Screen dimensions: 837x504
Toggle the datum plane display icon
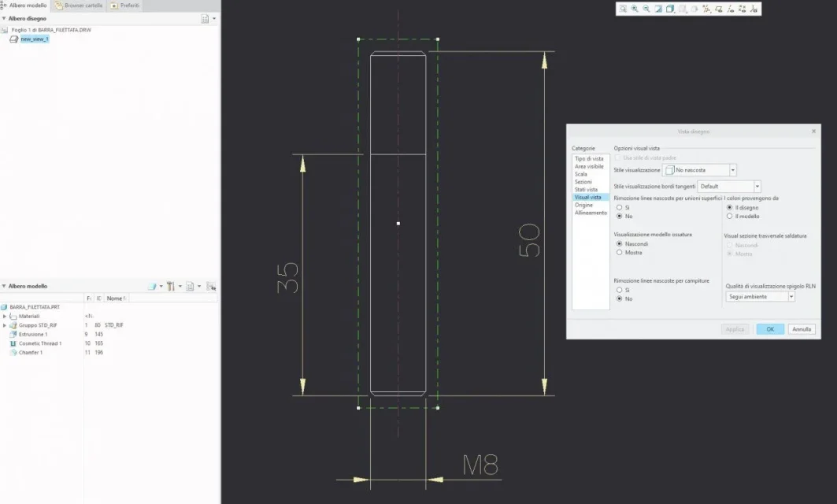[718, 9]
